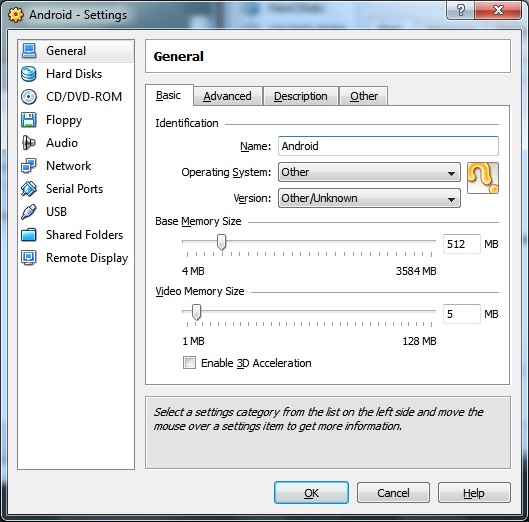Screen dimensions: 529x522
Task: Click the Network computers icon
Action: [x=29, y=166]
